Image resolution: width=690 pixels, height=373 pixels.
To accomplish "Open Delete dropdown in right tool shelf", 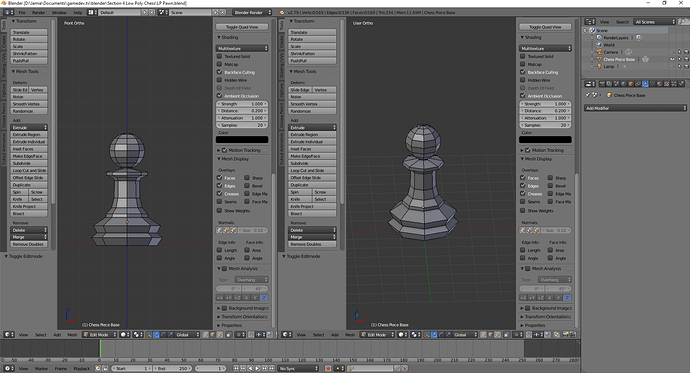I will pos(312,230).
